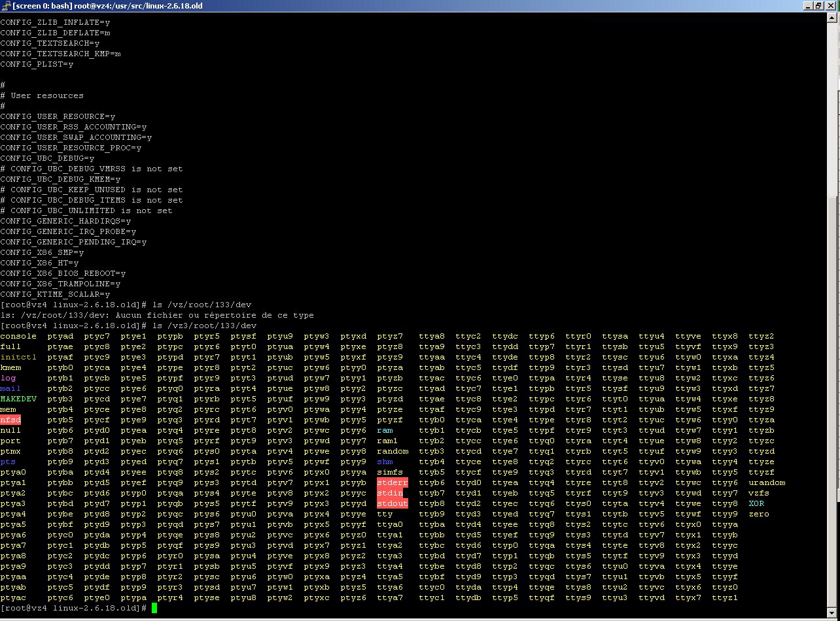This screenshot has width=840, height=621.
Task: Click the red highlighted stderr entry
Action: (393, 483)
